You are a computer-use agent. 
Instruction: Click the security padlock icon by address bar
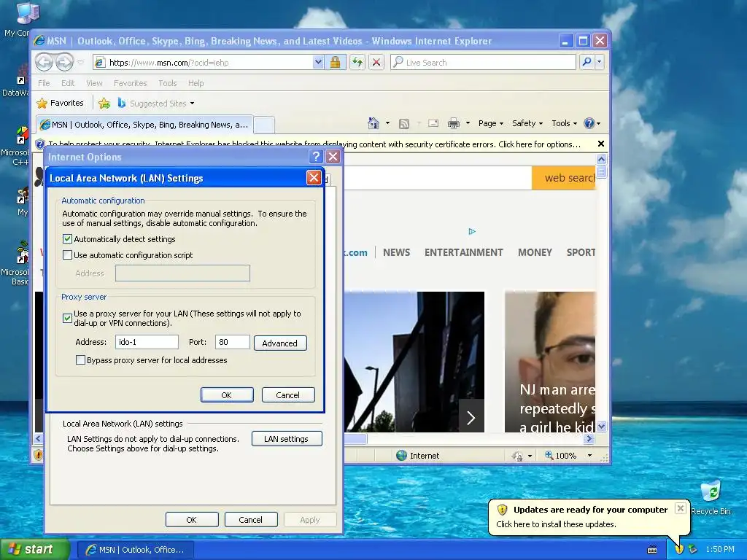336,63
